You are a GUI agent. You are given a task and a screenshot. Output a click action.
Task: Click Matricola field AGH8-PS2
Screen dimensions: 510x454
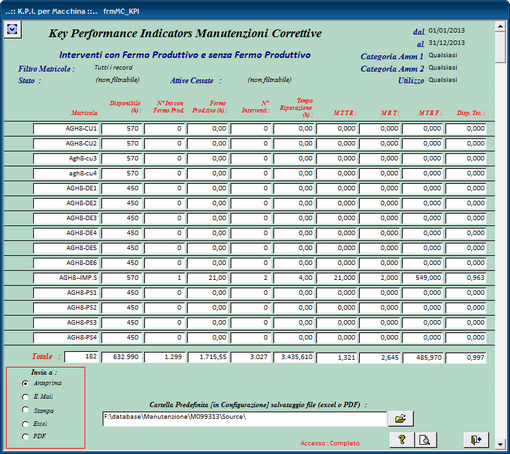pos(66,308)
